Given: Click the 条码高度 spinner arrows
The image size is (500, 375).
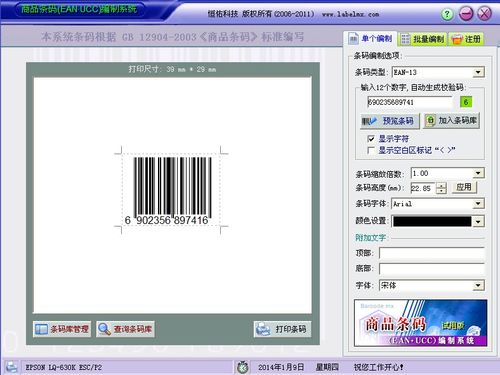Looking at the screenshot, I should [441, 188].
